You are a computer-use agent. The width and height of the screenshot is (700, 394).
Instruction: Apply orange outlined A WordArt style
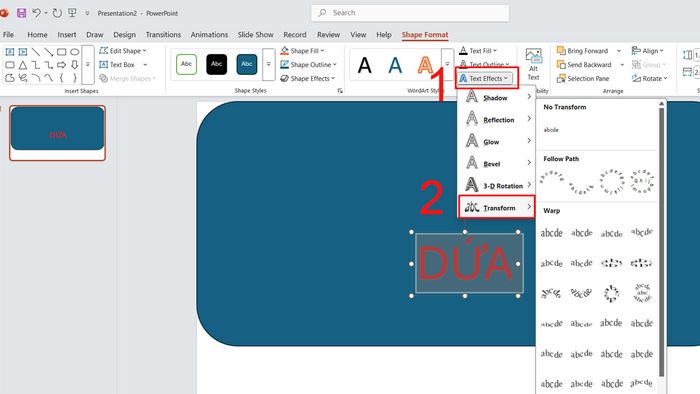pyautogui.click(x=425, y=65)
